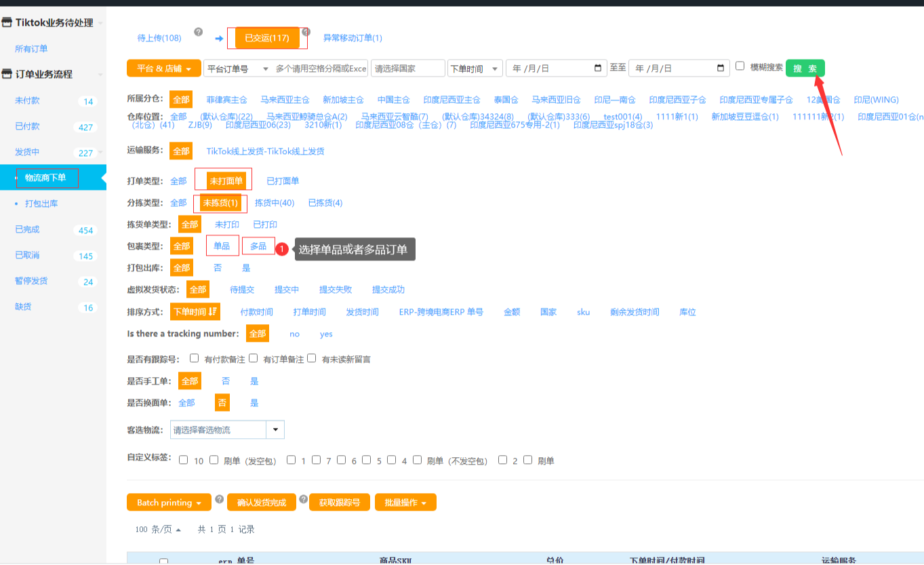Select 已打面单 in 打单类型
Screen dimensions: 924x565
pos(283,181)
